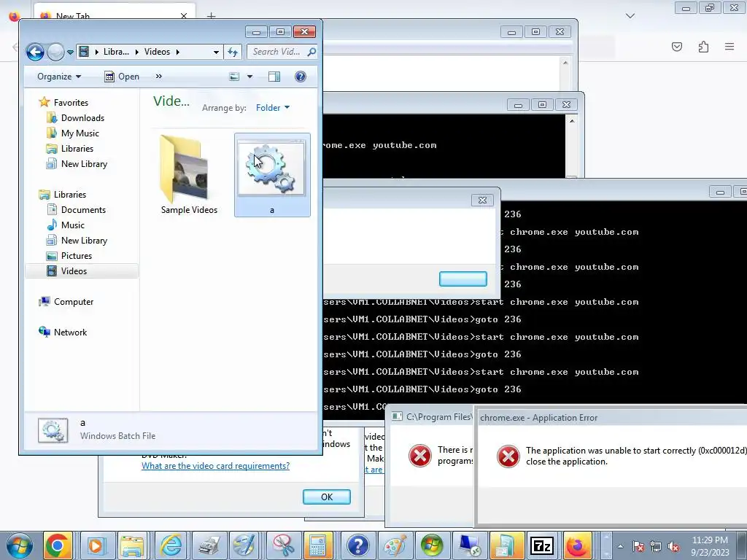
Task: Open New Library under Favorites
Action: (84, 164)
